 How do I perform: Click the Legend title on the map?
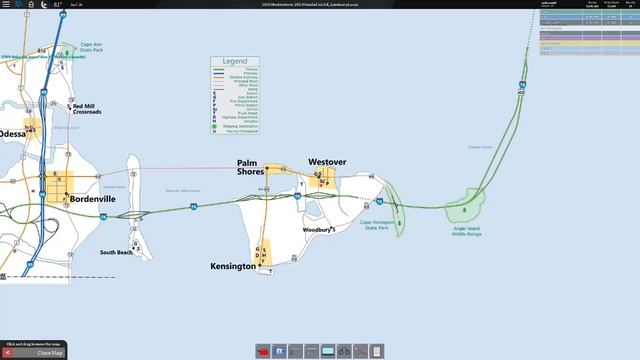[235, 61]
